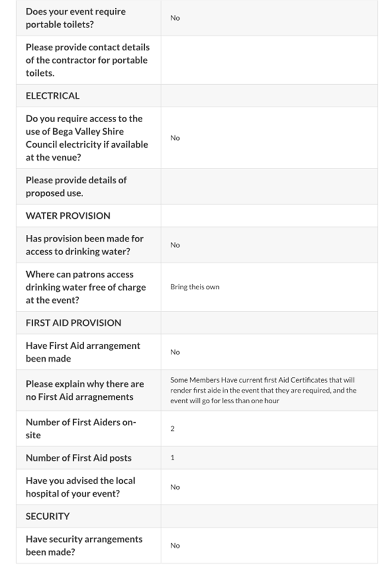Click the 'No' answer for drinking water provision
The image size is (392, 580).
click(x=175, y=245)
